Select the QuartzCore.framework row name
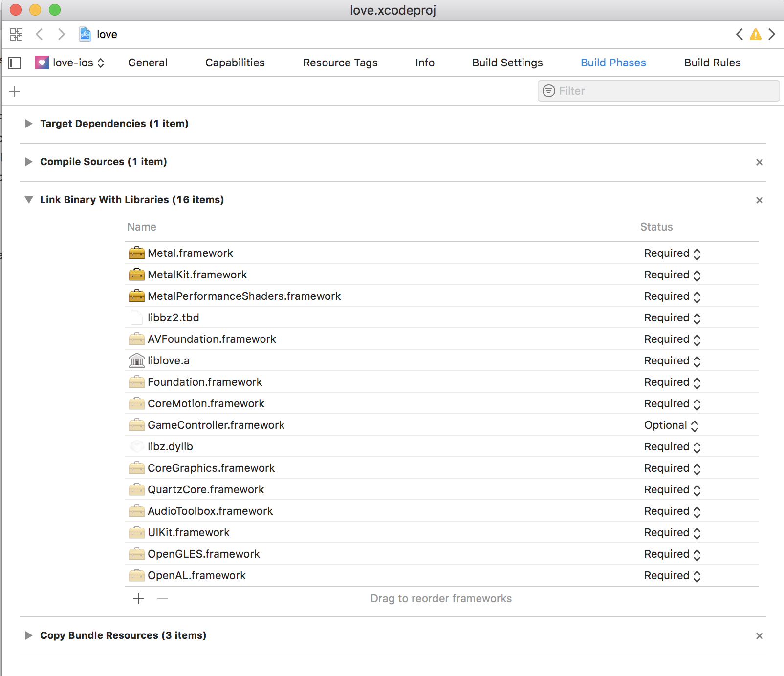Viewport: 784px width, 676px height. coord(206,489)
